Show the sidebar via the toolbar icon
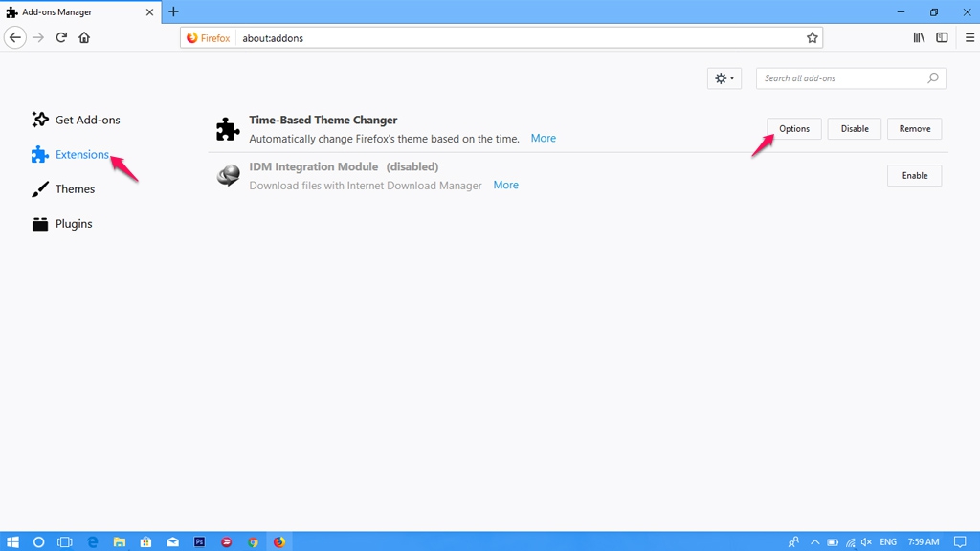The width and height of the screenshot is (980, 551). pos(942,37)
